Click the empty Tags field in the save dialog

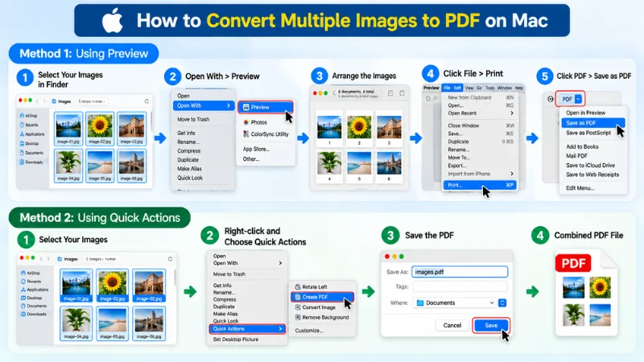460,286
